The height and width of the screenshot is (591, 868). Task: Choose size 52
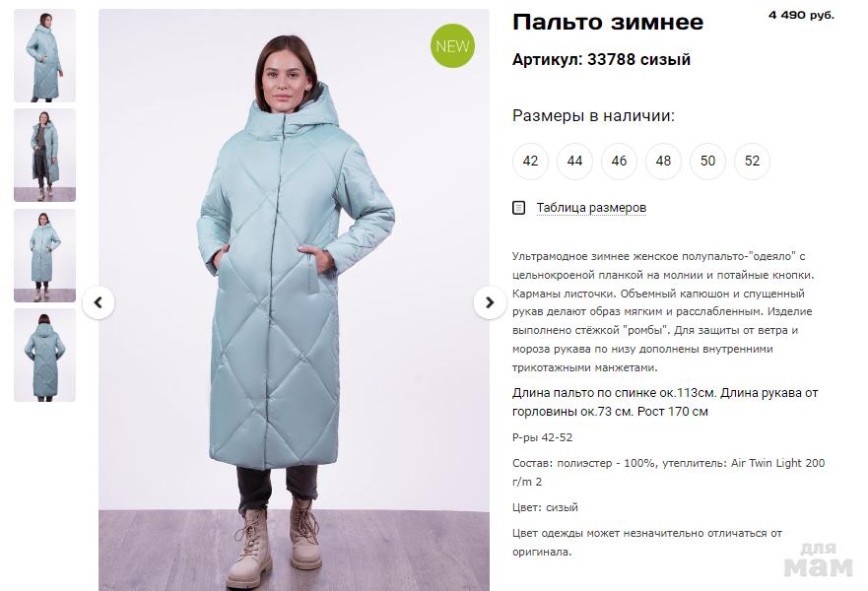[x=752, y=161]
